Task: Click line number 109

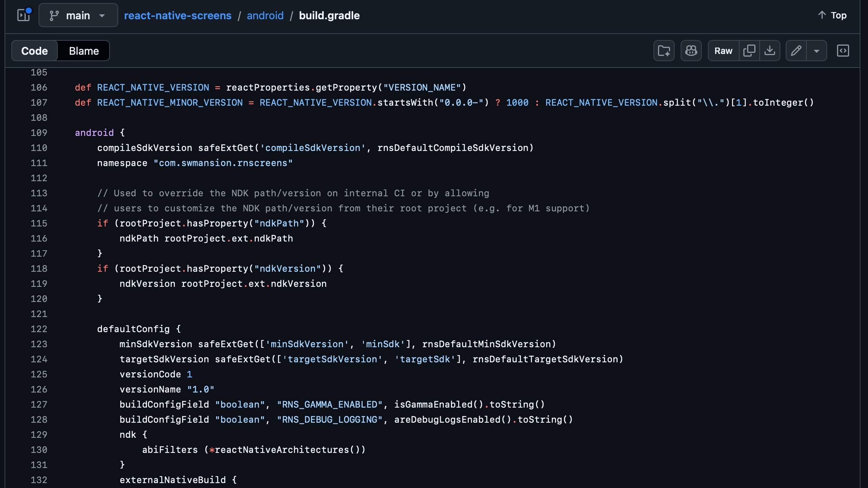Action: (x=39, y=133)
